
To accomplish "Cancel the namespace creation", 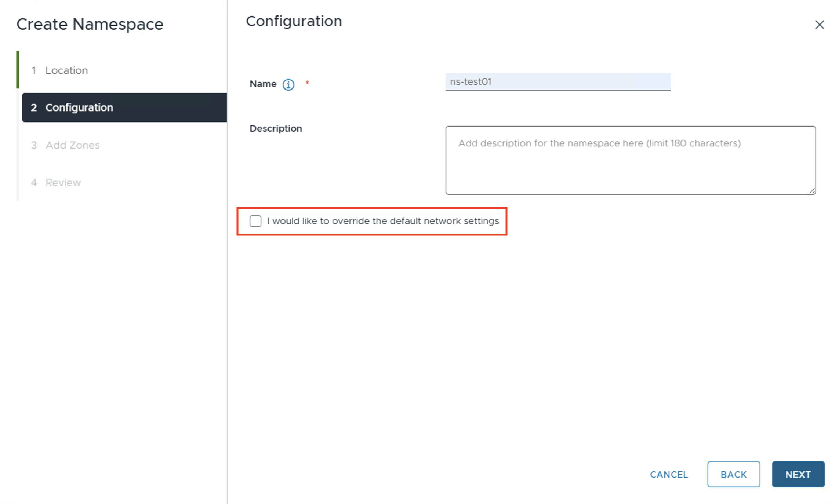I will pos(669,474).
